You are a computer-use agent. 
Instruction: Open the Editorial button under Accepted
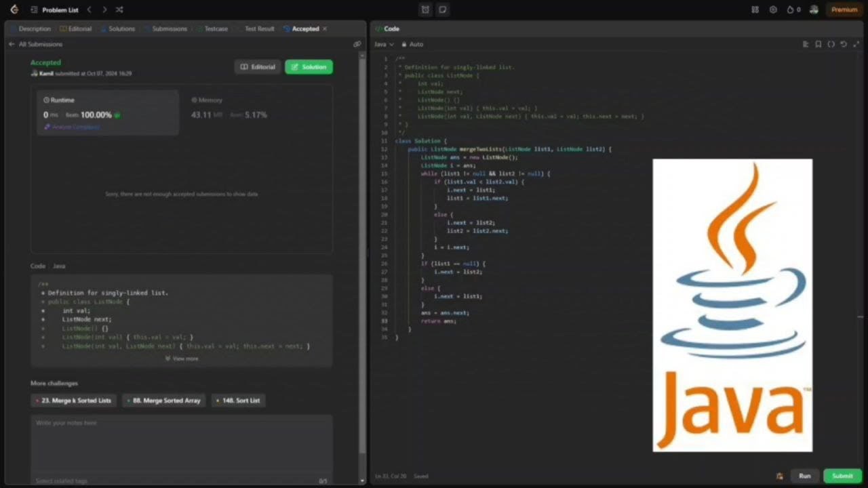click(258, 67)
